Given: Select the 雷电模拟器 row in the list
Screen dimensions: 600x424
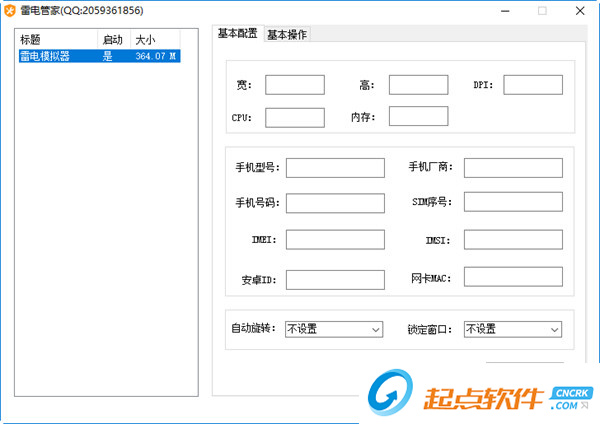Looking at the screenshot, I should point(99,56).
